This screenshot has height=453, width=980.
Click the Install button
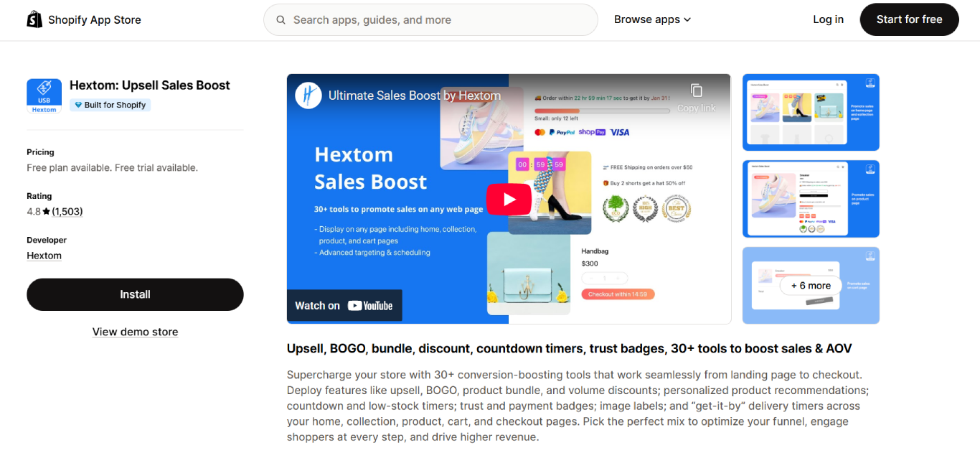click(x=135, y=294)
